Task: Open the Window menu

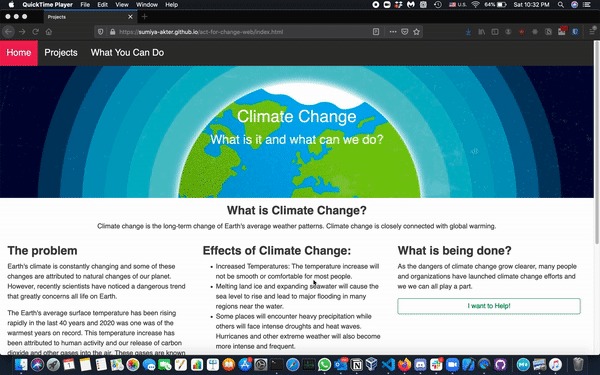Action: pyautogui.click(x=147, y=5)
